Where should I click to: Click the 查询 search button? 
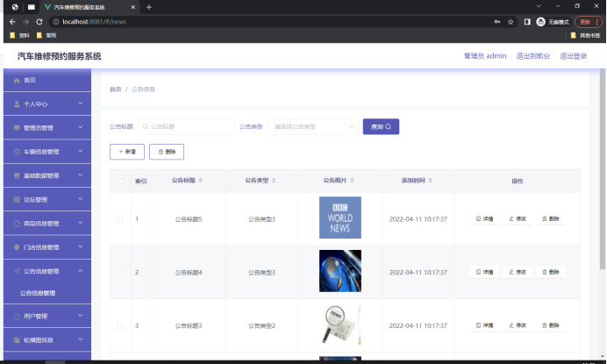pos(381,126)
